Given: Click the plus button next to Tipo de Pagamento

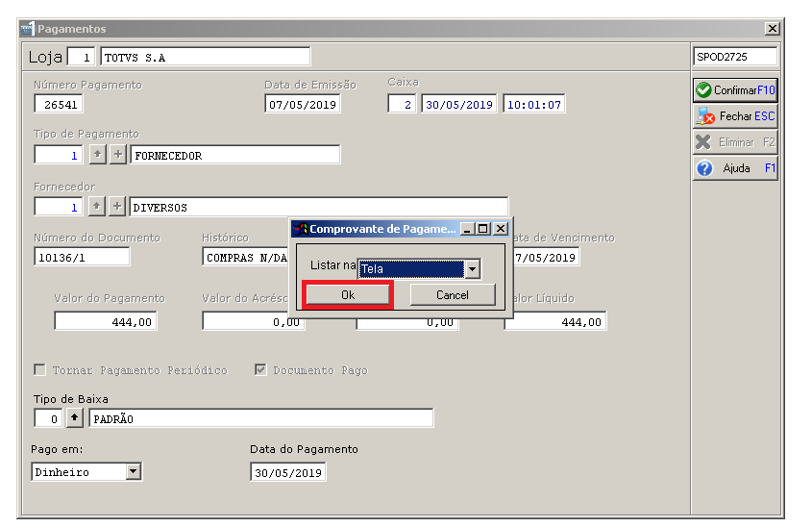Looking at the screenshot, I should [x=118, y=155].
